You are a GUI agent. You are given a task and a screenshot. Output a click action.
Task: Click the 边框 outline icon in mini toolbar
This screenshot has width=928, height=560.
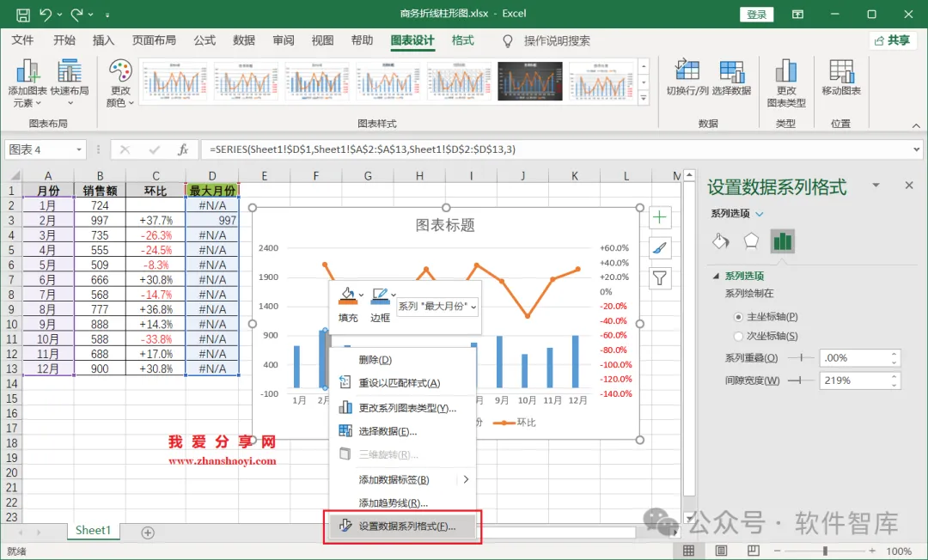coord(380,295)
